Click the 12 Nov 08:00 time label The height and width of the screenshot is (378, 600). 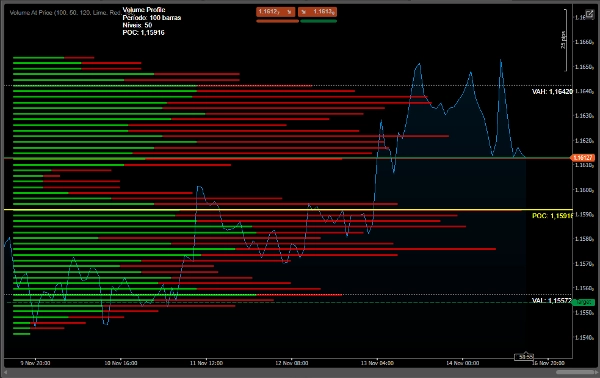[292, 363]
